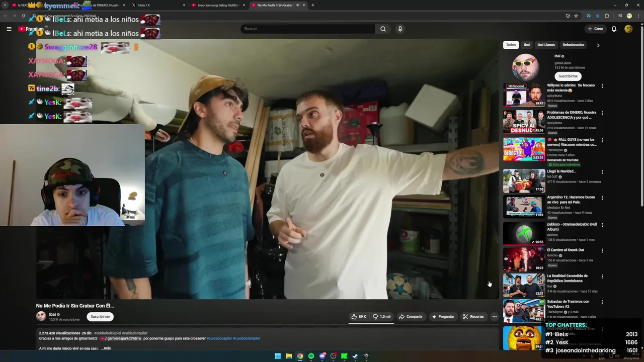
Task: Mute the 'No Me Podía Ir Sin Grabar' tab audio
Action: (x=297, y=5)
